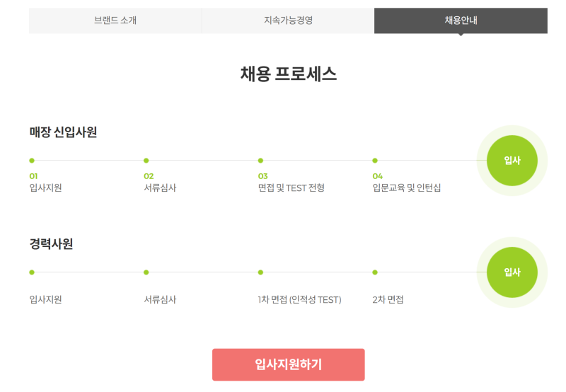This screenshot has width=566, height=392.
Task: Click the green dot above step 03
Action: tap(260, 161)
